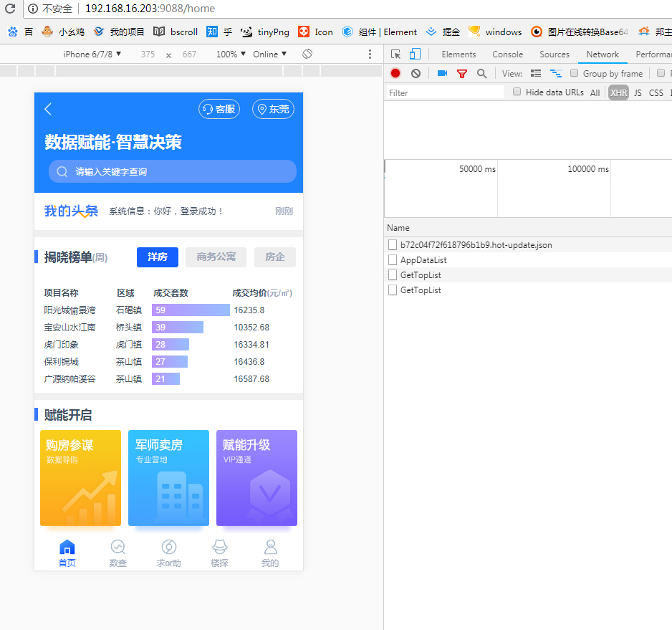Check the AppDataList request checkbox
The width and height of the screenshot is (672, 630).
(392, 260)
